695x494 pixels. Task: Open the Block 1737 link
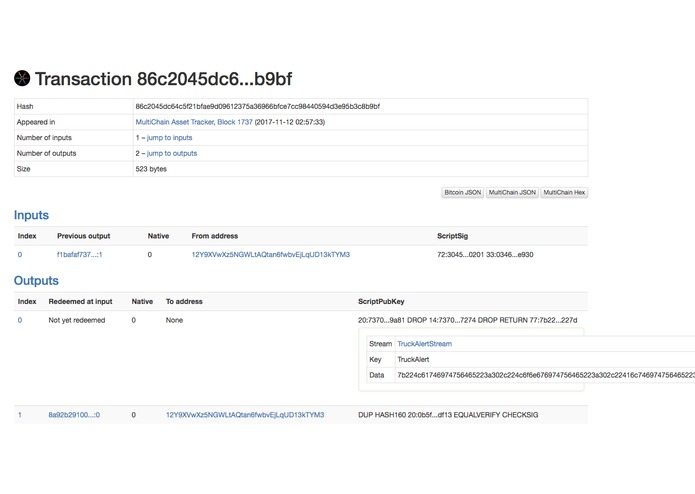click(x=235, y=122)
